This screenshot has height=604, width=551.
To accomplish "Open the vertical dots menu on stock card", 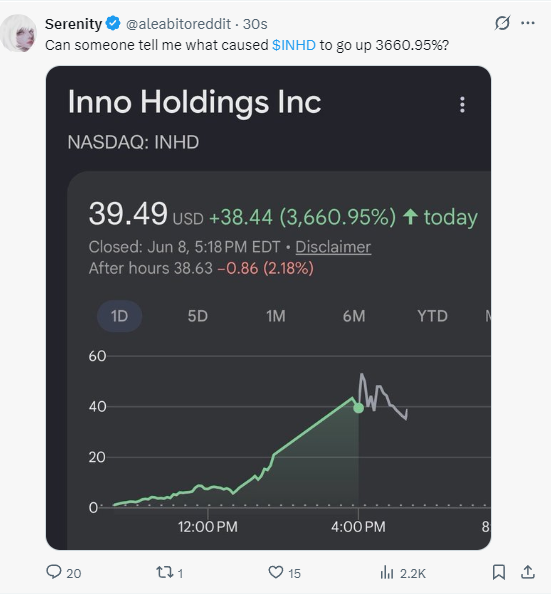I will click(462, 104).
